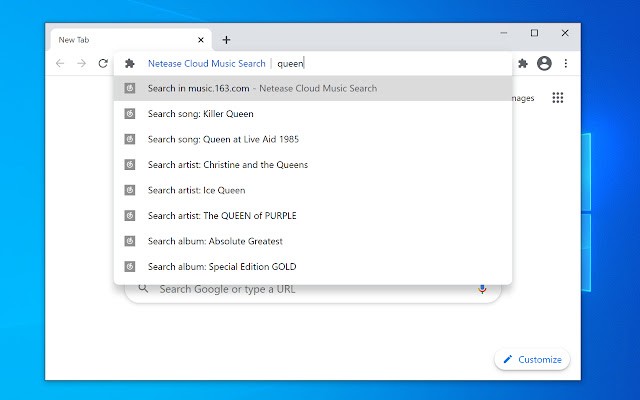This screenshot has width=640, height=400.
Task: Open the Google apps grid
Action: (x=558, y=98)
